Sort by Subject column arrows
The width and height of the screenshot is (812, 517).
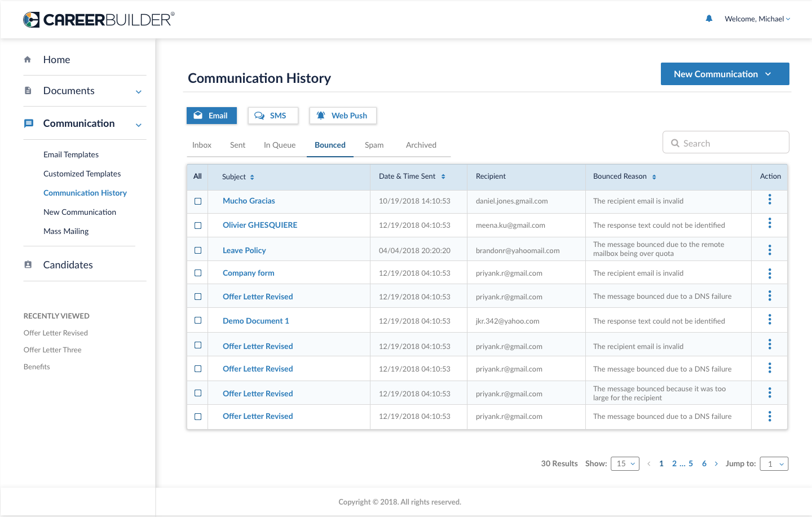(x=252, y=177)
